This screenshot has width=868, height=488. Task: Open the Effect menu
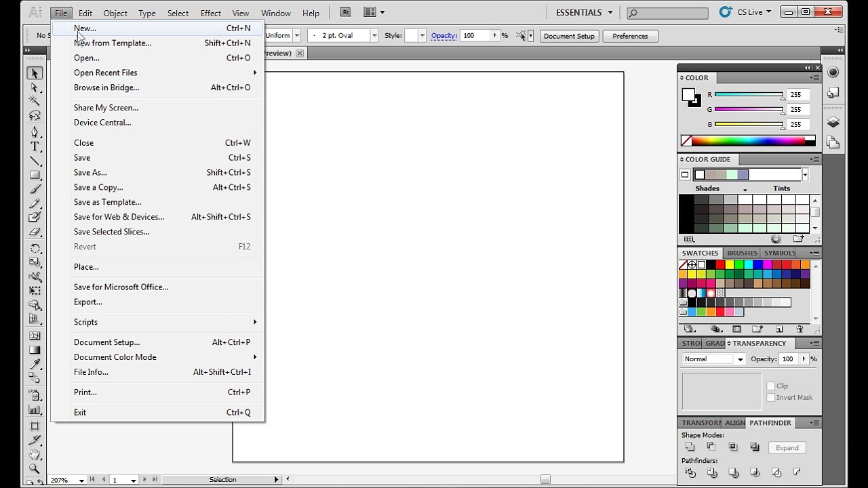click(x=210, y=13)
